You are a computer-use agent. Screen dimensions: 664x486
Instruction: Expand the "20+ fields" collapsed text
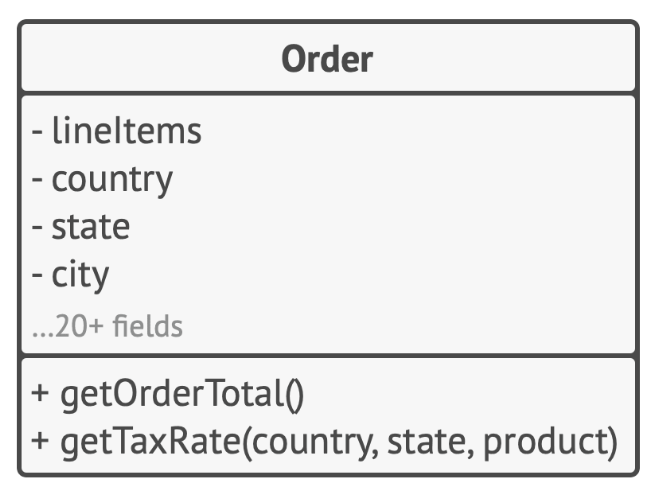pyautogui.click(x=107, y=326)
